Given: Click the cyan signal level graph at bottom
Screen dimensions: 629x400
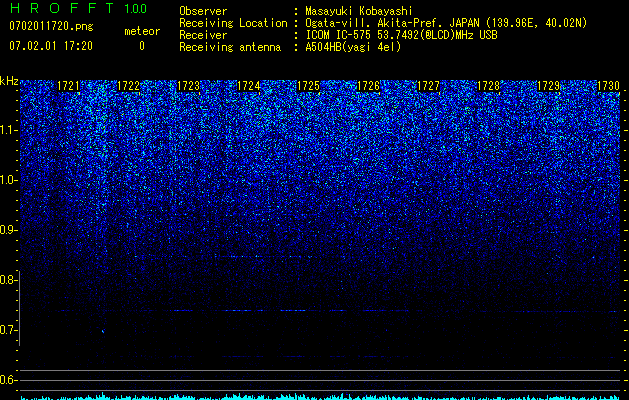Looking at the screenshot, I should tap(320, 396).
